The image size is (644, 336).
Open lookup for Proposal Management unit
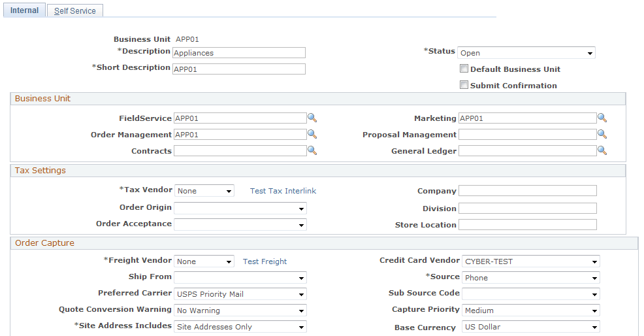pyautogui.click(x=602, y=134)
